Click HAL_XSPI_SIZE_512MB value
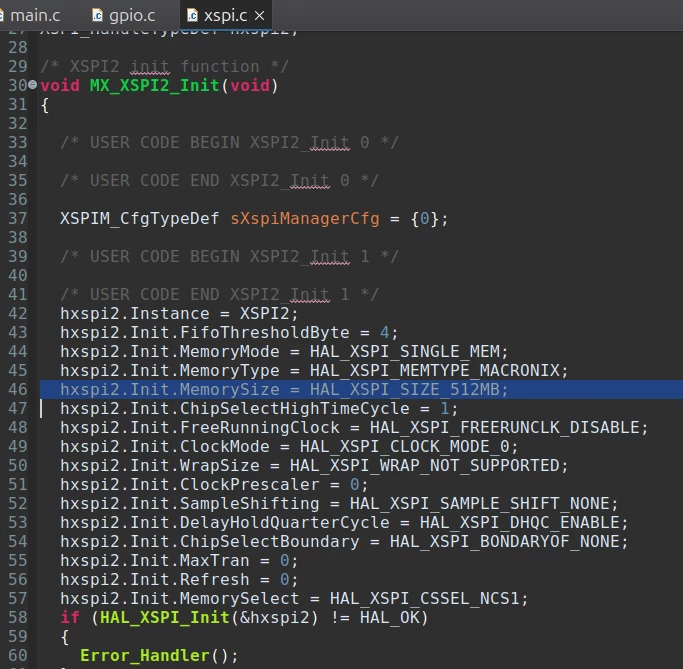The width and height of the screenshot is (683, 669). click(x=405, y=389)
